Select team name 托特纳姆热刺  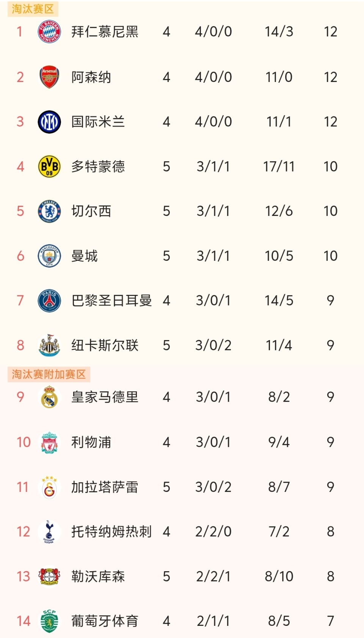[x=111, y=532]
